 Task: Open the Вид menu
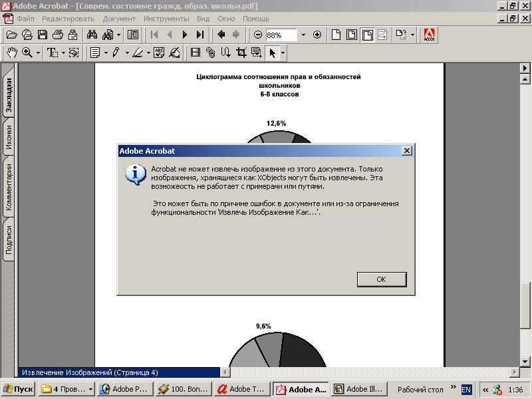(203, 19)
